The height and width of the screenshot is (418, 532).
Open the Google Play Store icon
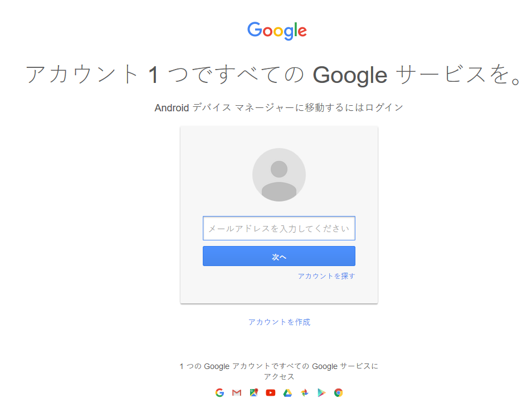coord(321,392)
